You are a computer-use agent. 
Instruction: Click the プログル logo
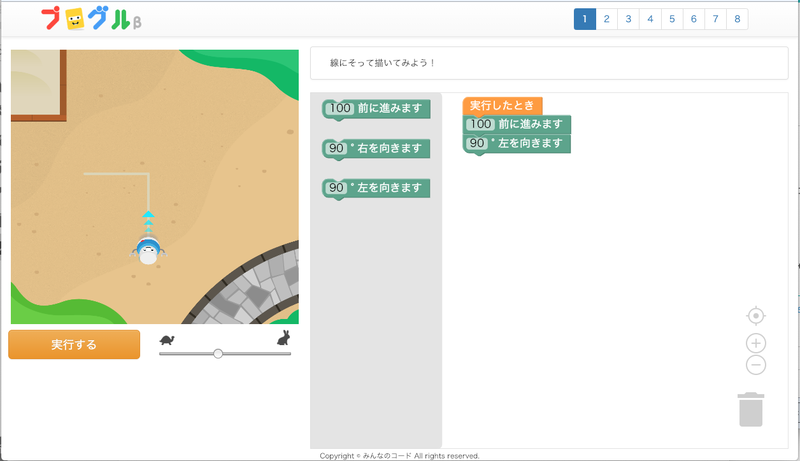91,19
